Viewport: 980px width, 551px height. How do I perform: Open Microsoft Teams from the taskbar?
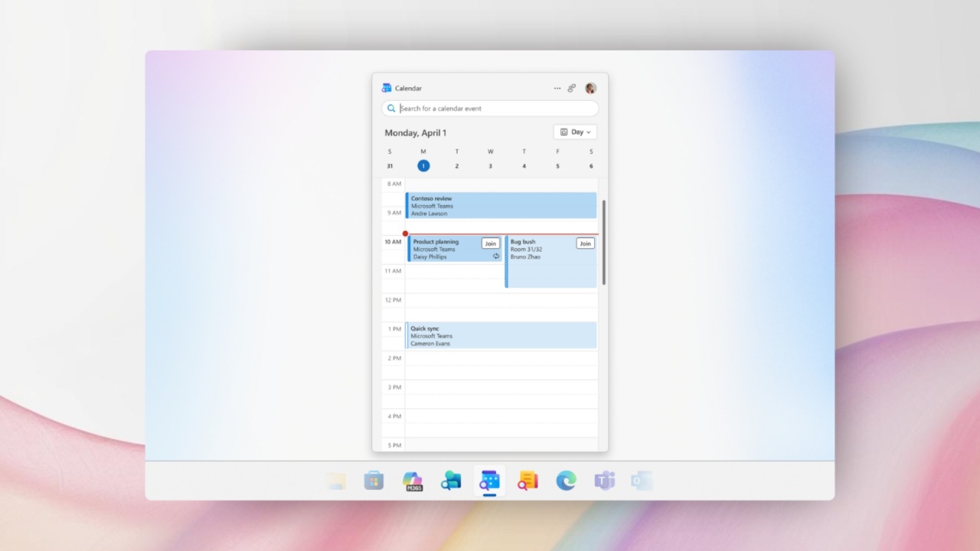605,481
